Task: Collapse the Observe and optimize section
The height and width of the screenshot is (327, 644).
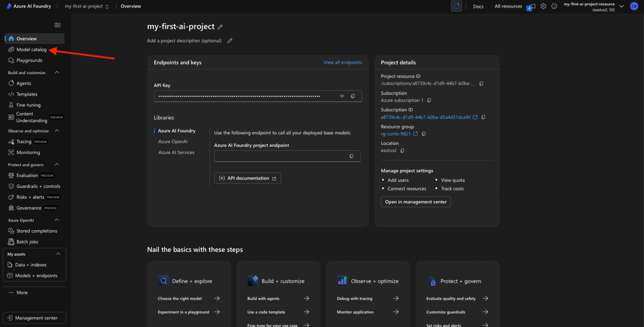Action: [57, 131]
